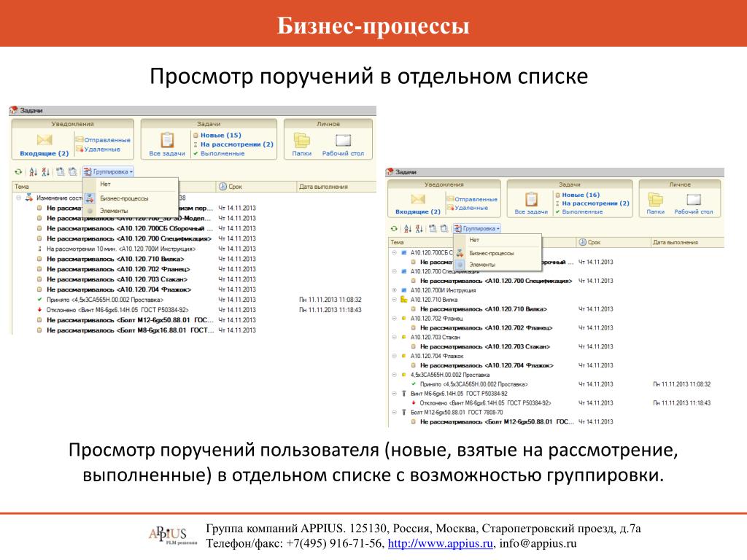The height and width of the screenshot is (560, 747).
Task: Click bolt icon beside Винт М6-6gх6.14Н.05 group
Action: tap(403, 393)
